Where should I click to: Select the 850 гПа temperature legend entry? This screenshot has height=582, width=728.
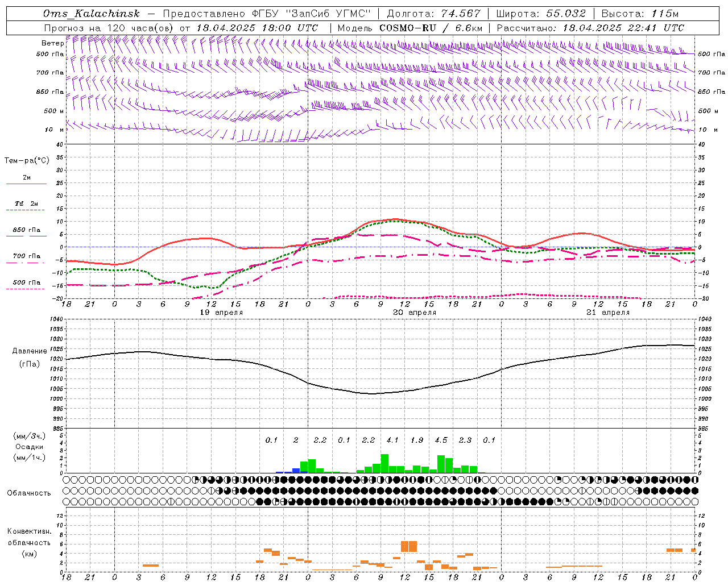26,230
